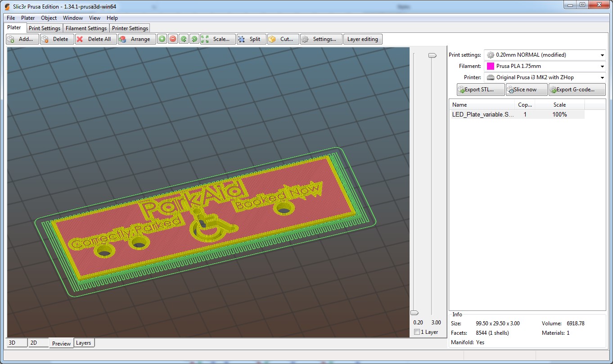Click the Manifold: Yes text
The width and height of the screenshot is (613, 364).
(x=468, y=342)
